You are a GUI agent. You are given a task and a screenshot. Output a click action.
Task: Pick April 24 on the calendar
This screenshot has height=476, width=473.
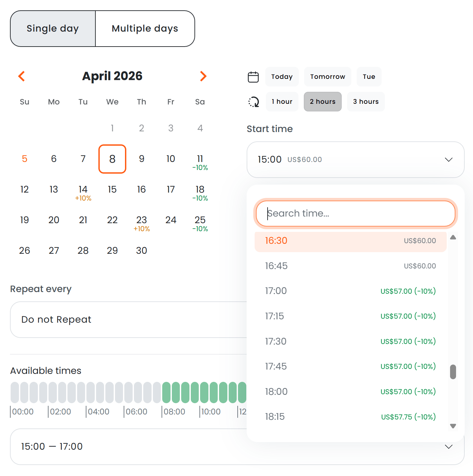[x=171, y=220]
